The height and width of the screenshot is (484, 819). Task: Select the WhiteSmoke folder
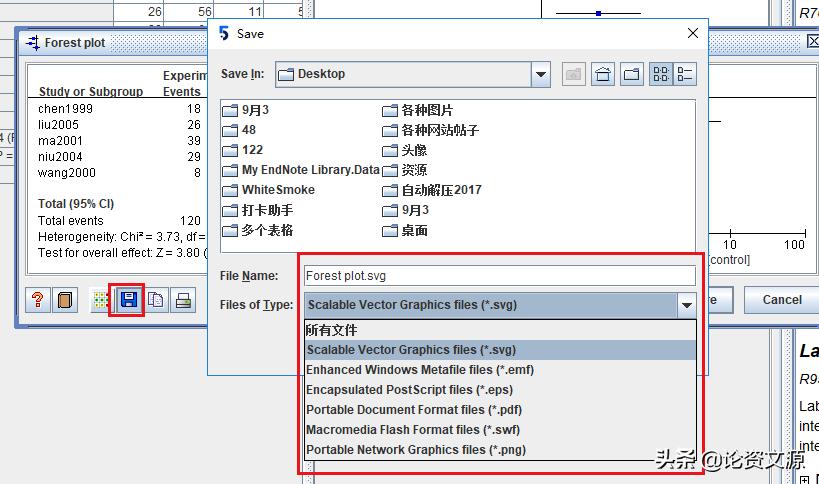click(x=268, y=190)
